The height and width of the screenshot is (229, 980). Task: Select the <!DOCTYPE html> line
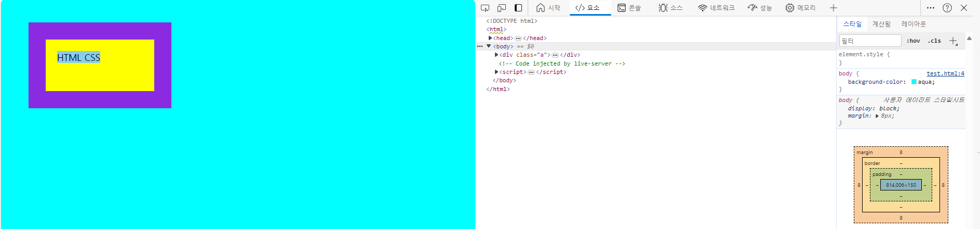pyautogui.click(x=512, y=21)
